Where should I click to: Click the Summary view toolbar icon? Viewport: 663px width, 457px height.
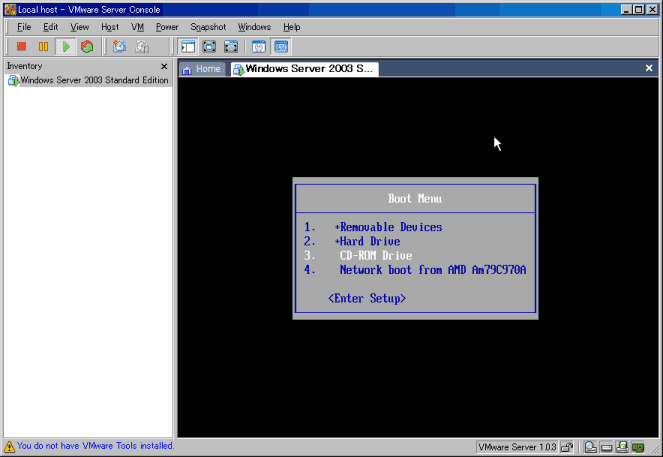coord(259,47)
